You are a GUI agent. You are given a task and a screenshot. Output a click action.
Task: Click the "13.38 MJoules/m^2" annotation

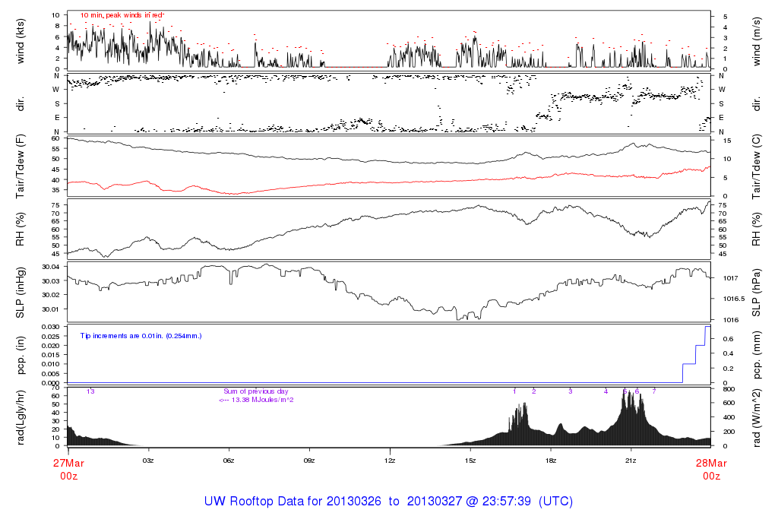click(x=256, y=400)
